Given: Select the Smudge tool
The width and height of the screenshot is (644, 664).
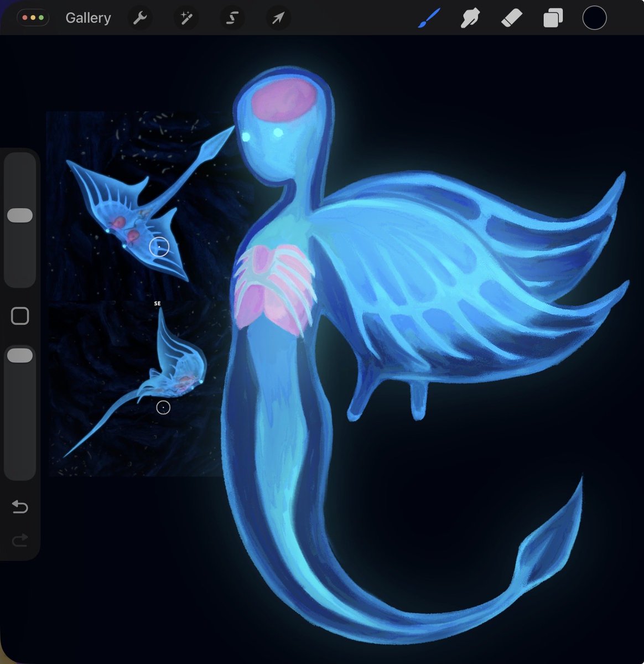Looking at the screenshot, I should pos(470,18).
